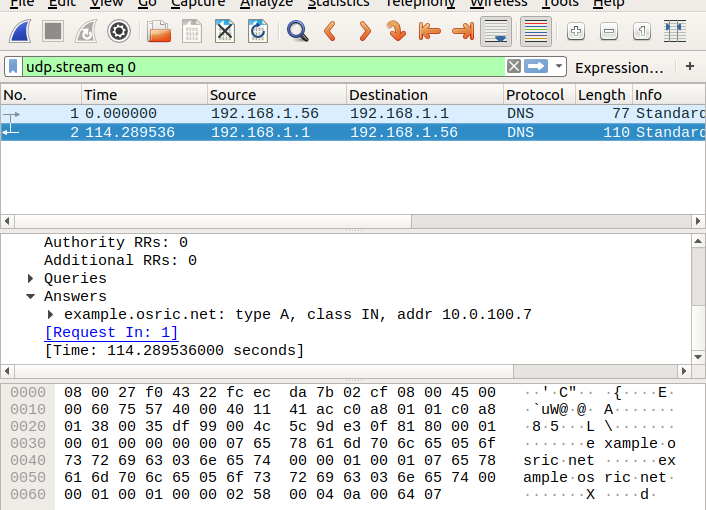Screen dimensions: 706x510
Task: Reload this capture file icon
Action: (258, 32)
